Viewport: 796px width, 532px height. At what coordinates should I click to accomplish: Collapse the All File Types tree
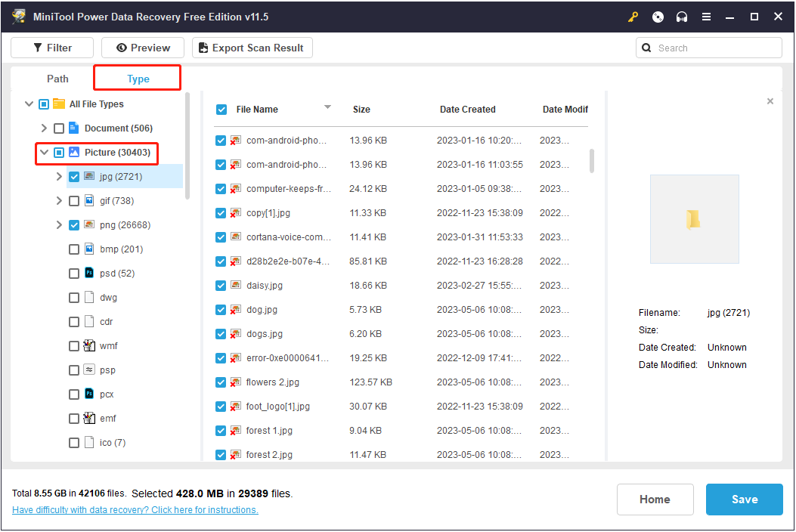[29, 104]
